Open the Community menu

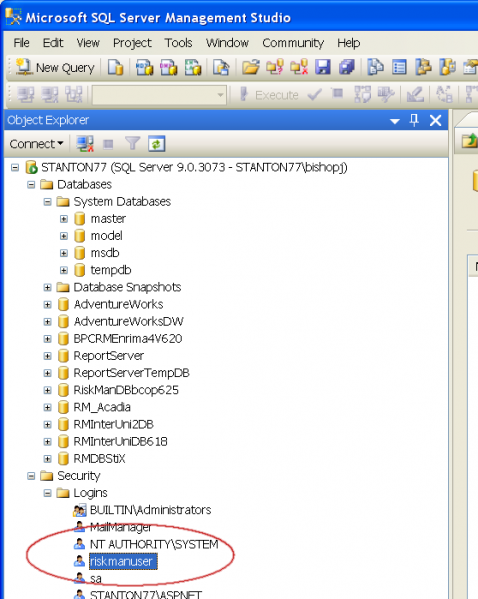pos(293,43)
